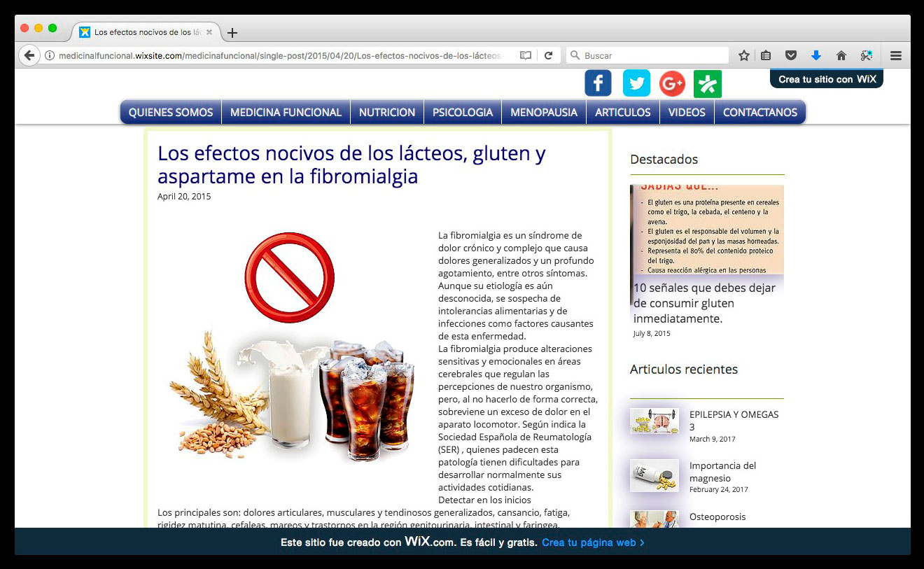Open the Google Plus social icon
924x569 pixels.
[672, 83]
